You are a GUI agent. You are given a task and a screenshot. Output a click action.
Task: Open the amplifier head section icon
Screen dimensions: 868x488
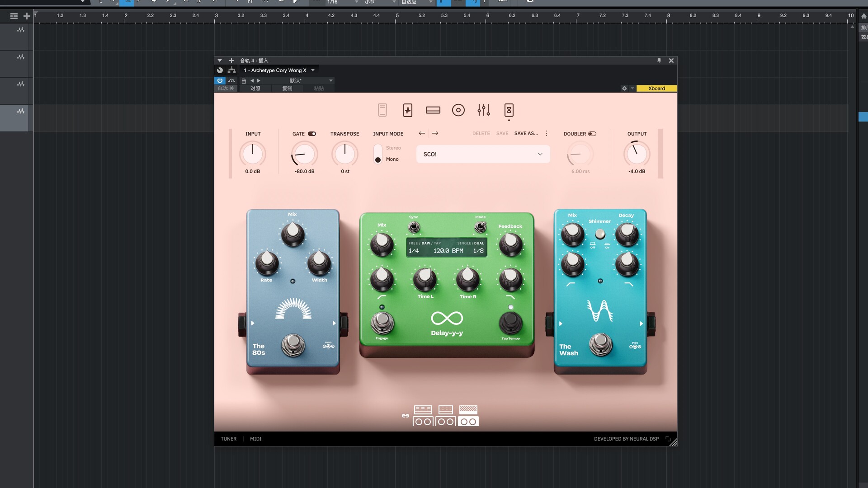click(x=433, y=110)
